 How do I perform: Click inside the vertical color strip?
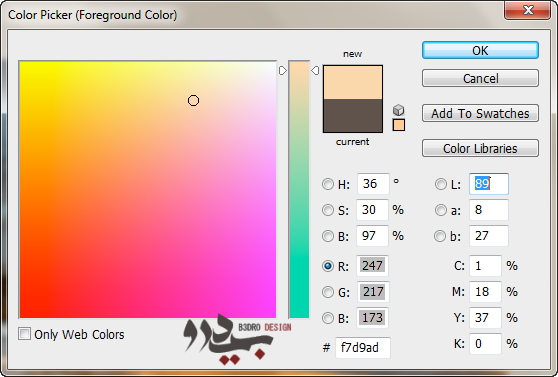click(299, 189)
